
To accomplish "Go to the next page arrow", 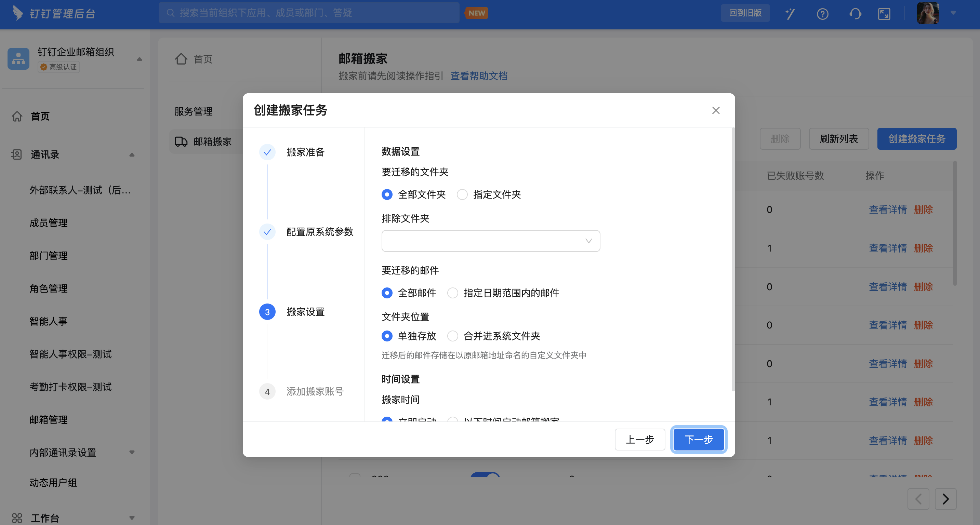I will (x=946, y=499).
